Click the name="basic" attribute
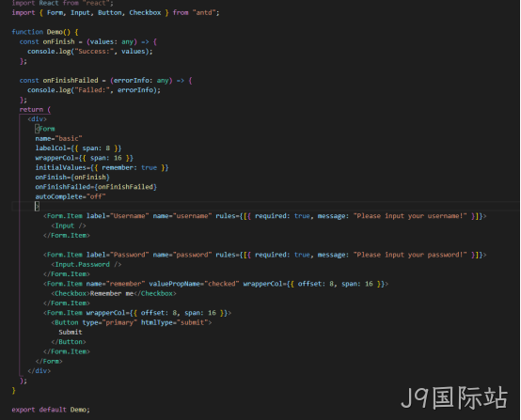The width and height of the screenshot is (521, 420). point(59,138)
